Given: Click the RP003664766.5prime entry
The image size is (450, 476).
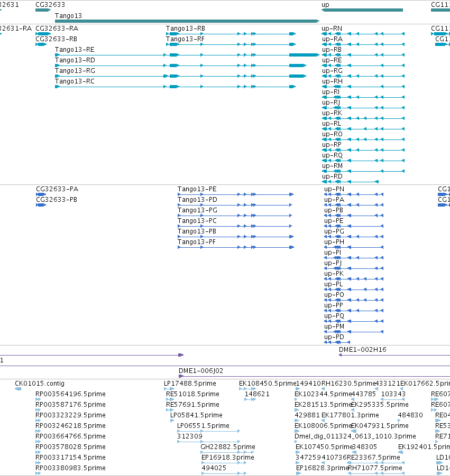Looking at the screenshot, I should (x=70, y=436).
